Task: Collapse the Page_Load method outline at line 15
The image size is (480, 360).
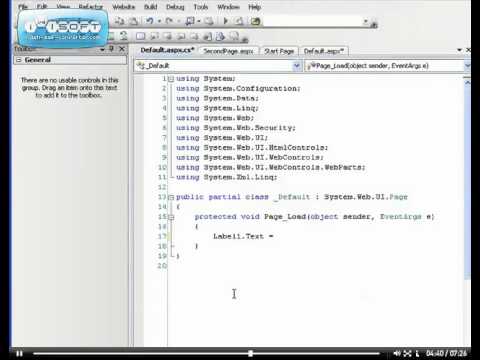Action: [x=171, y=217]
